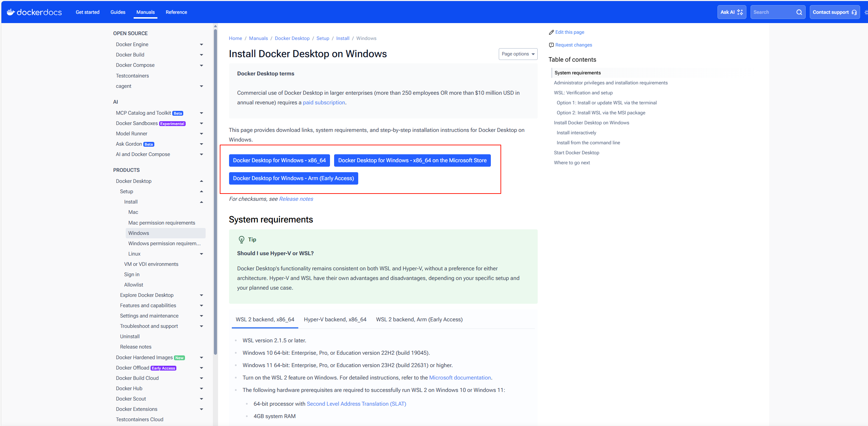Select WSL 2 backend, Arm tab
The height and width of the screenshot is (426, 868).
[x=419, y=319]
